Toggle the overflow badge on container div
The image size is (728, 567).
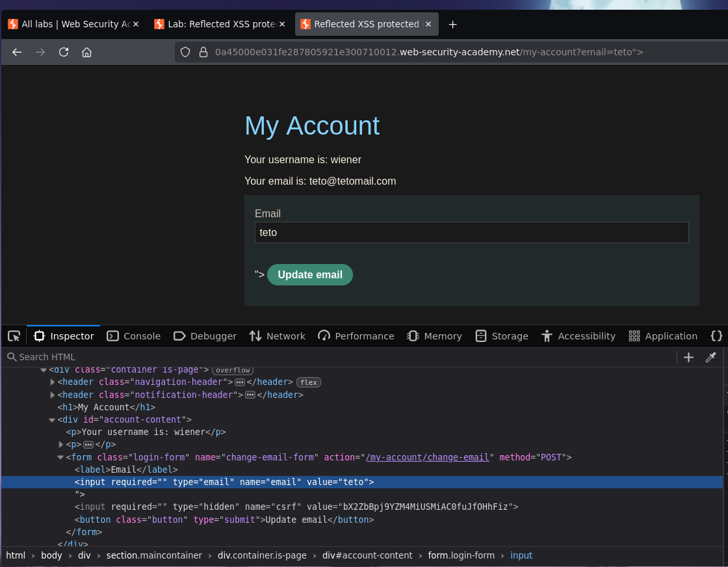233,370
